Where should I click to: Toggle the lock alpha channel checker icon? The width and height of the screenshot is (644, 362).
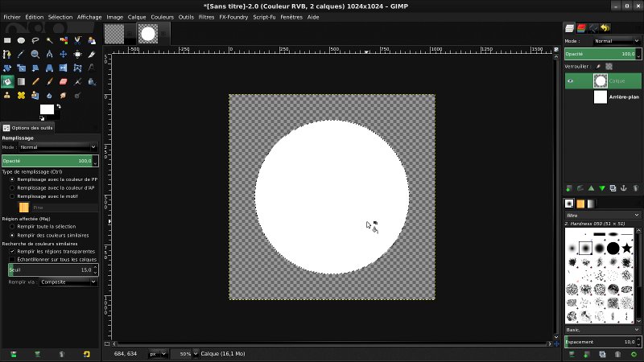click(609, 67)
